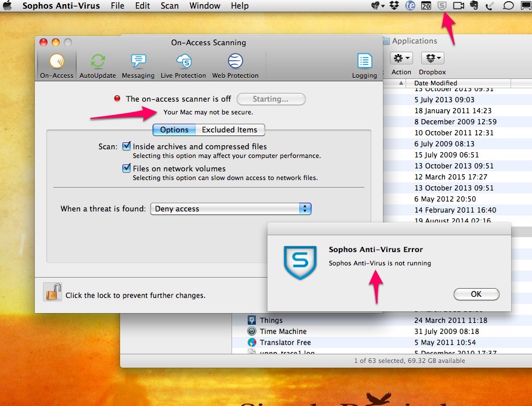Viewport: 532px width, 406px height.
Task: Click the '1 of 63 selected' status text
Action: coord(410,361)
